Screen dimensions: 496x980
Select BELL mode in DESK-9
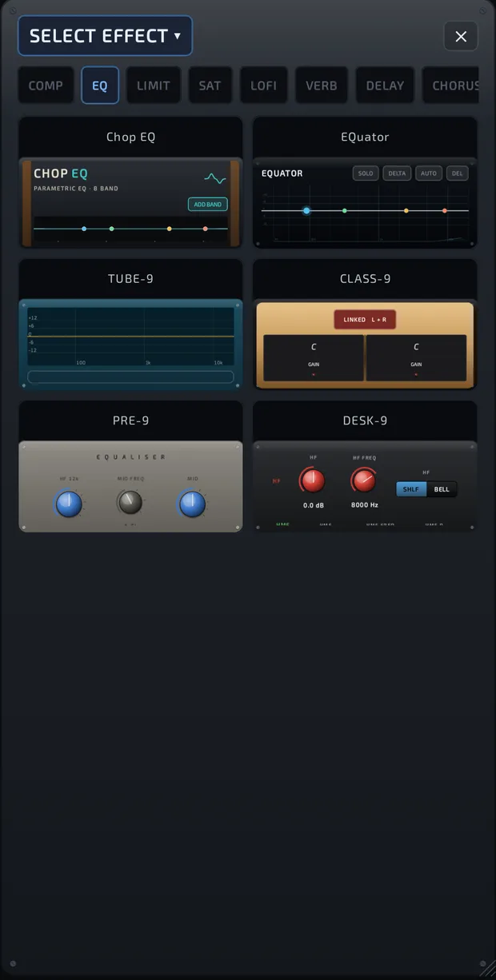pos(442,489)
